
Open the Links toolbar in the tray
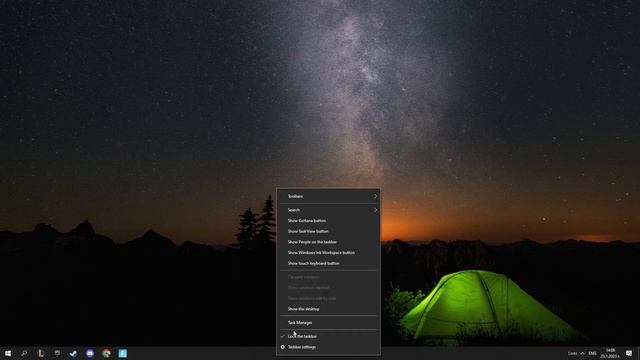pyautogui.click(x=573, y=353)
